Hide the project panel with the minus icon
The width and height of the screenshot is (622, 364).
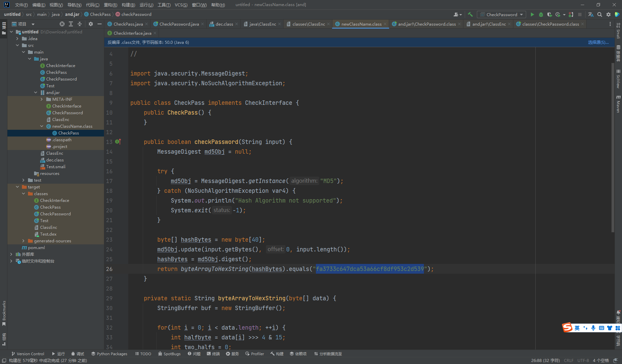(100, 24)
